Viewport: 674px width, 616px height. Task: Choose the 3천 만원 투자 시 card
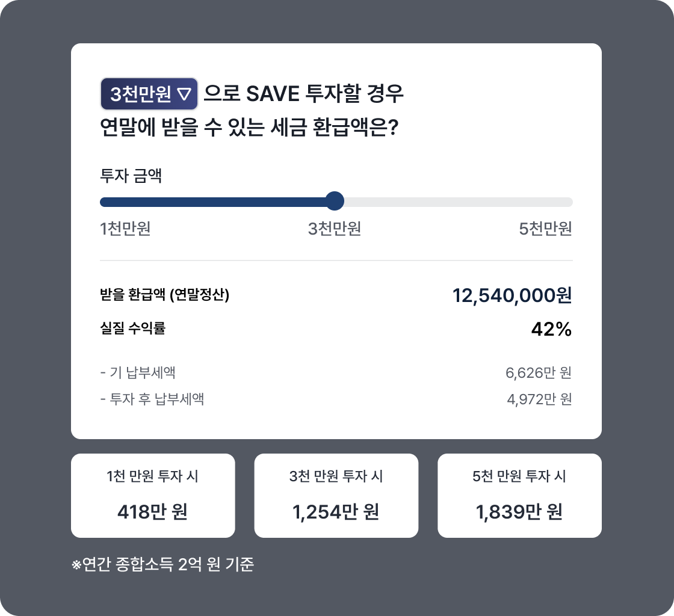point(336,495)
